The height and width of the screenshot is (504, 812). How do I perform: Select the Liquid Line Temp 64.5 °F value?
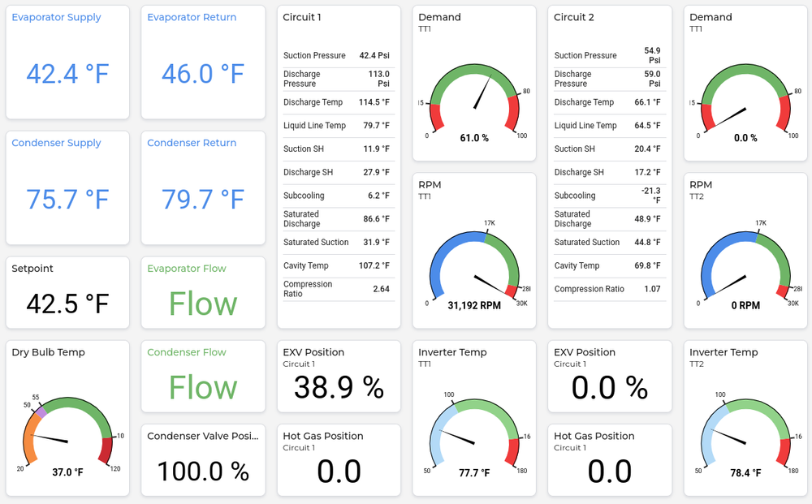click(648, 126)
